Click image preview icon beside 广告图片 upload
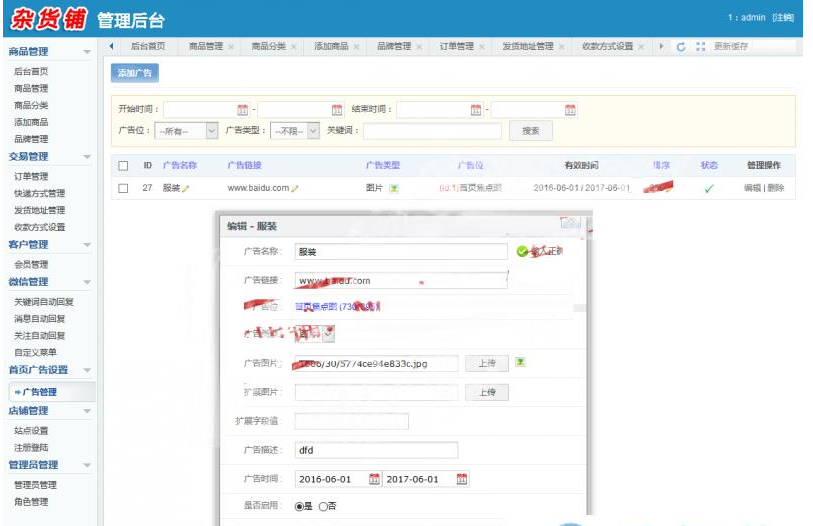This screenshot has height=526, width=813. click(x=520, y=363)
